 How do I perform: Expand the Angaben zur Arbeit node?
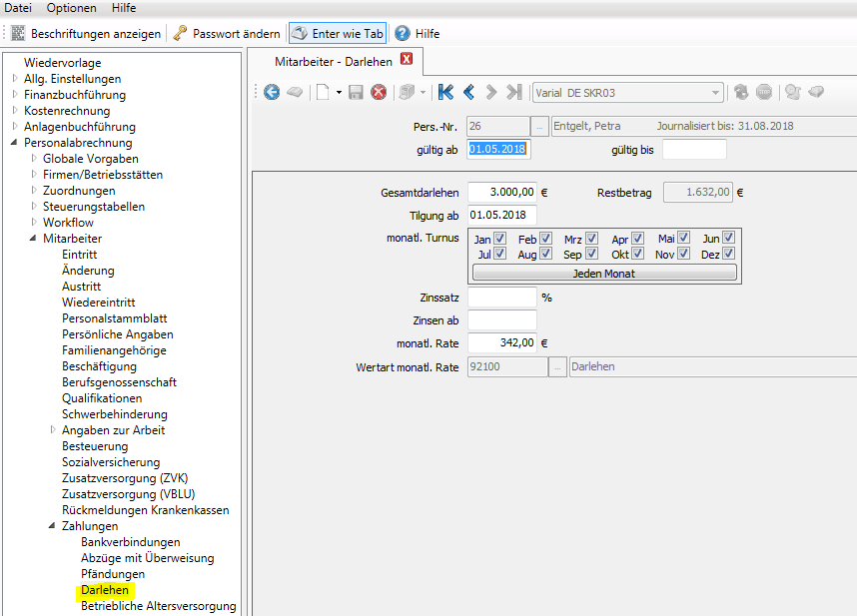tap(53, 429)
